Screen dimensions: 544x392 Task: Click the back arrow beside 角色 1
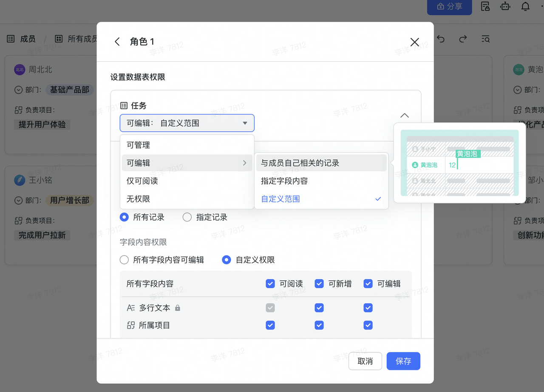(117, 42)
